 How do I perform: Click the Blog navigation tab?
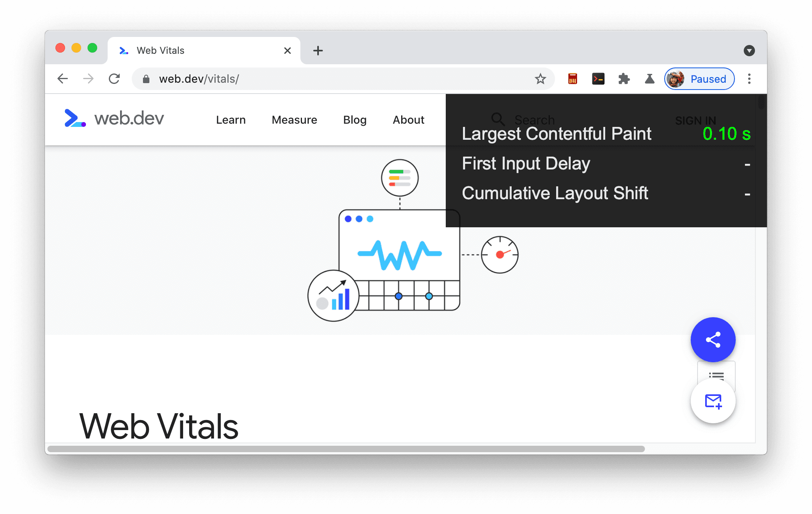pos(355,120)
